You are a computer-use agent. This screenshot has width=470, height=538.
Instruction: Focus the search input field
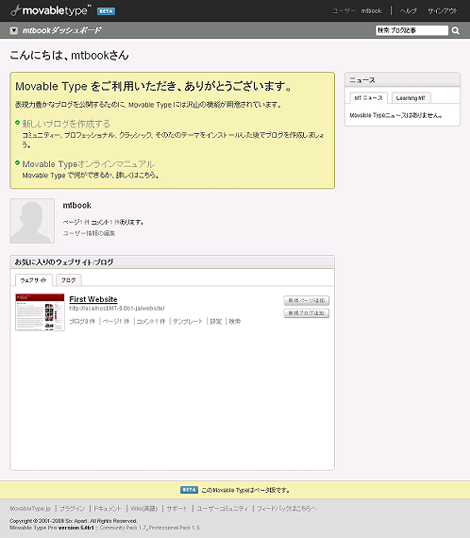click(x=412, y=31)
